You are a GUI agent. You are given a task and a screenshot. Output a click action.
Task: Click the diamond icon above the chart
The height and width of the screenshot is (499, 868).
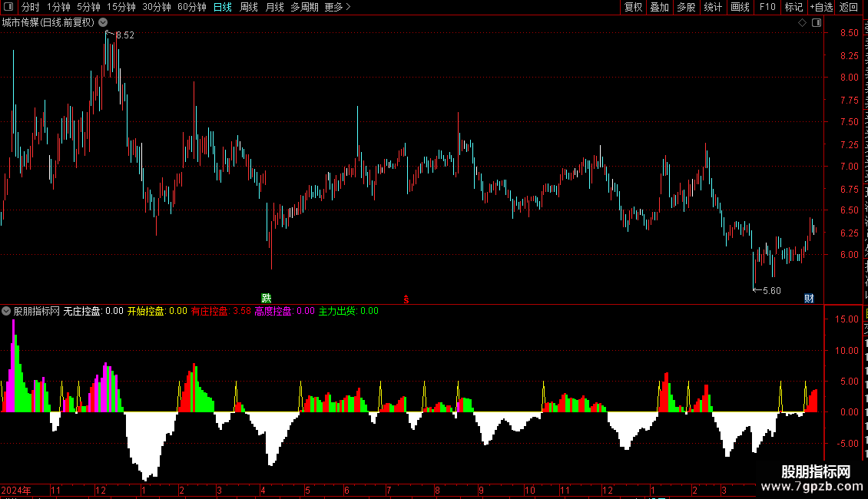pyautogui.click(x=802, y=23)
